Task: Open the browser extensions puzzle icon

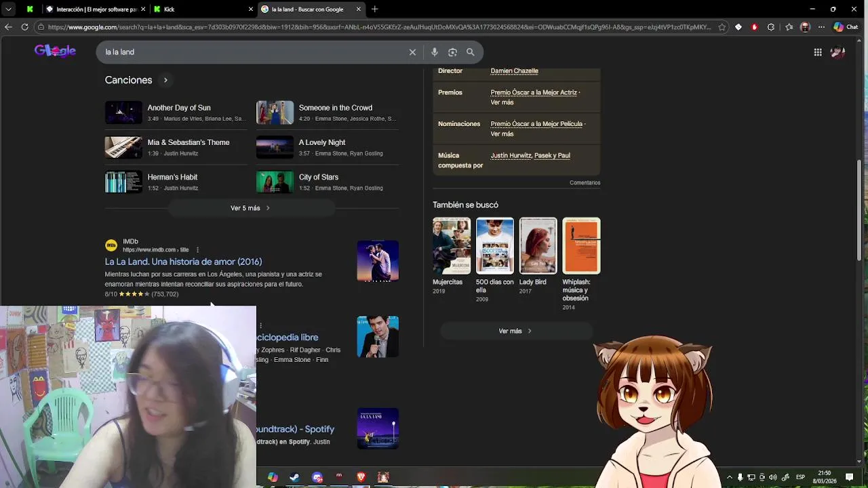Action: (771, 27)
